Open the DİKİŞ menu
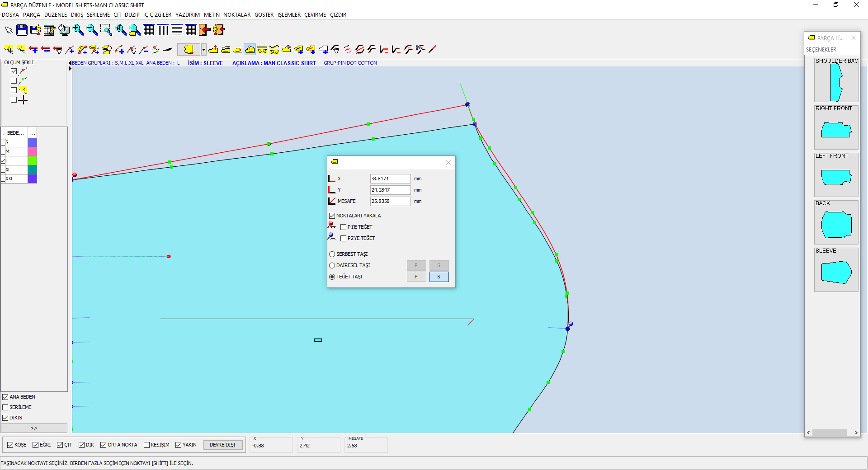The image size is (868, 470). [77, 15]
